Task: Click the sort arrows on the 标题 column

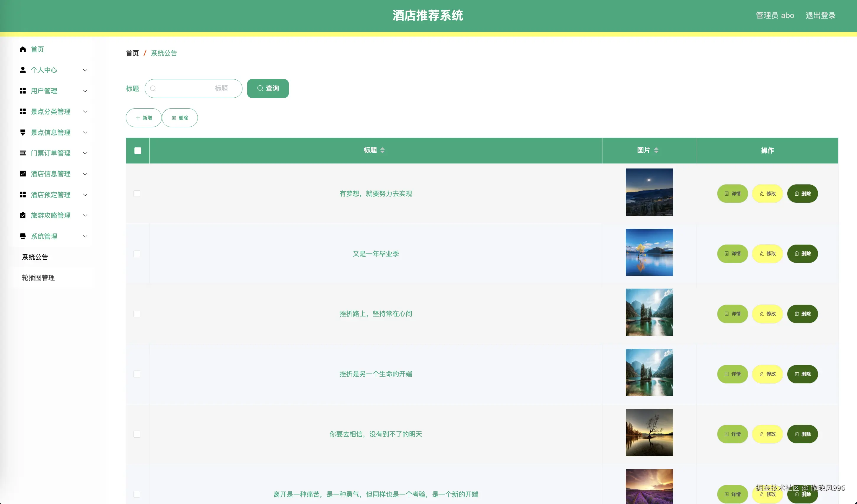Action: tap(383, 150)
